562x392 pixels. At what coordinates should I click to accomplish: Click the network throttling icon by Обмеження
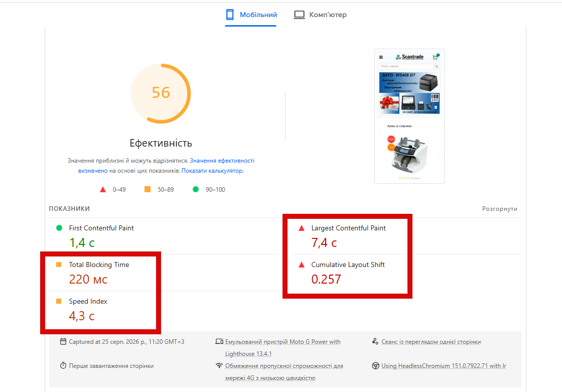point(219,365)
